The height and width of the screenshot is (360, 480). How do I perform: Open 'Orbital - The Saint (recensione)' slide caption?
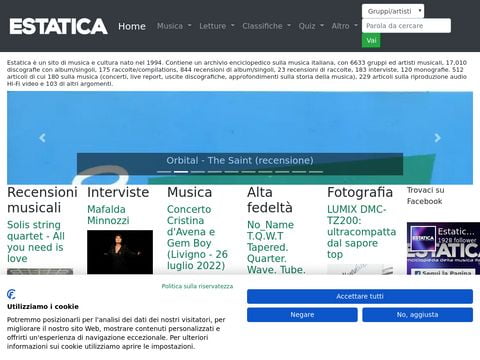(x=240, y=160)
